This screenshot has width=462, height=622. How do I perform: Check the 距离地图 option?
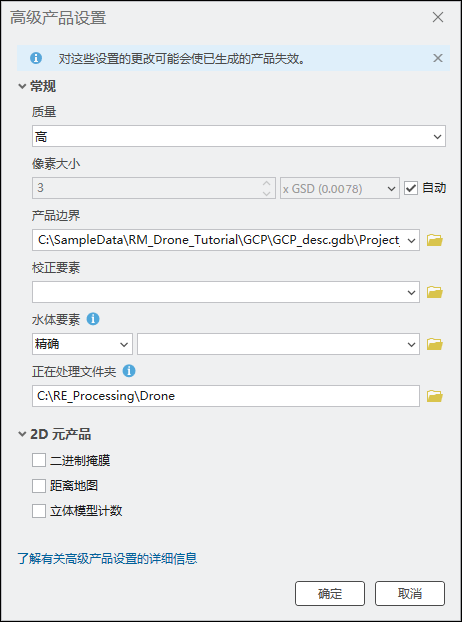[x=39, y=486]
